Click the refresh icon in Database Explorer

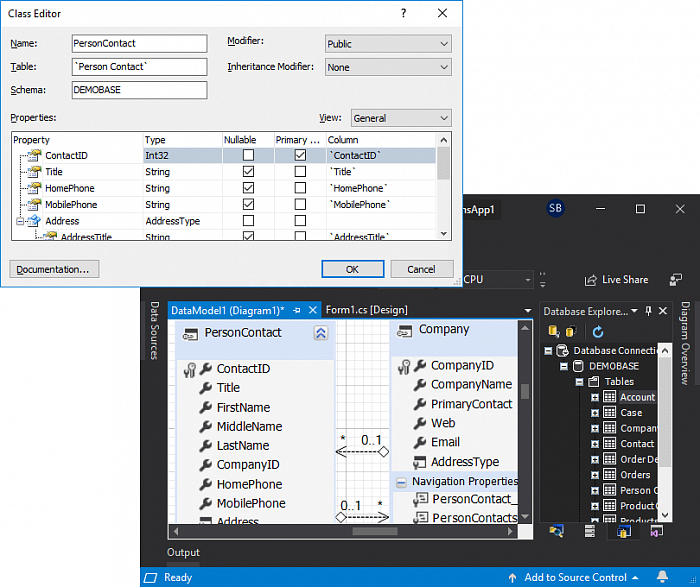tap(598, 332)
